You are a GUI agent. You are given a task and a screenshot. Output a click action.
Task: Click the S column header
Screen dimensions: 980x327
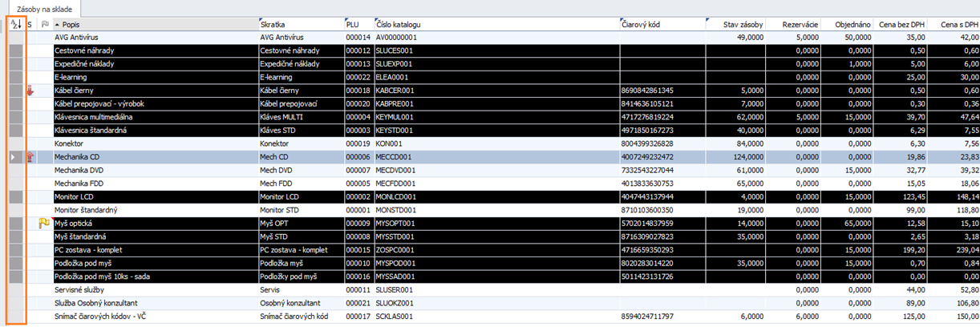30,25
